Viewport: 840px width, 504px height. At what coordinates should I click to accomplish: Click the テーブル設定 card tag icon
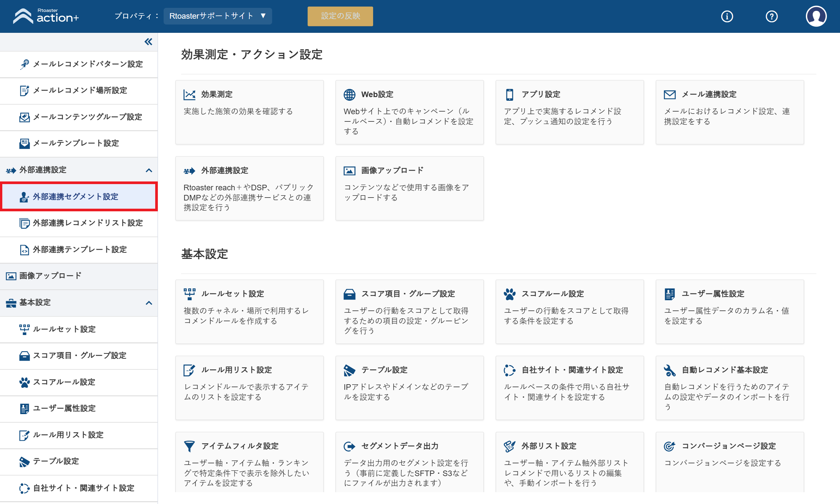point(349,370)
